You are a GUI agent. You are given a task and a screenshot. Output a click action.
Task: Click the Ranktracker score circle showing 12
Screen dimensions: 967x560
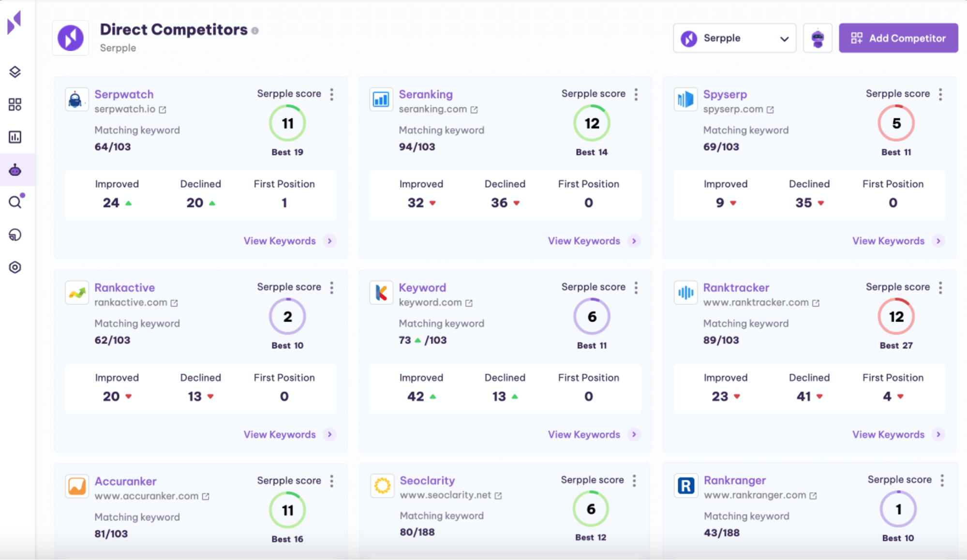[x=896, y=316]
